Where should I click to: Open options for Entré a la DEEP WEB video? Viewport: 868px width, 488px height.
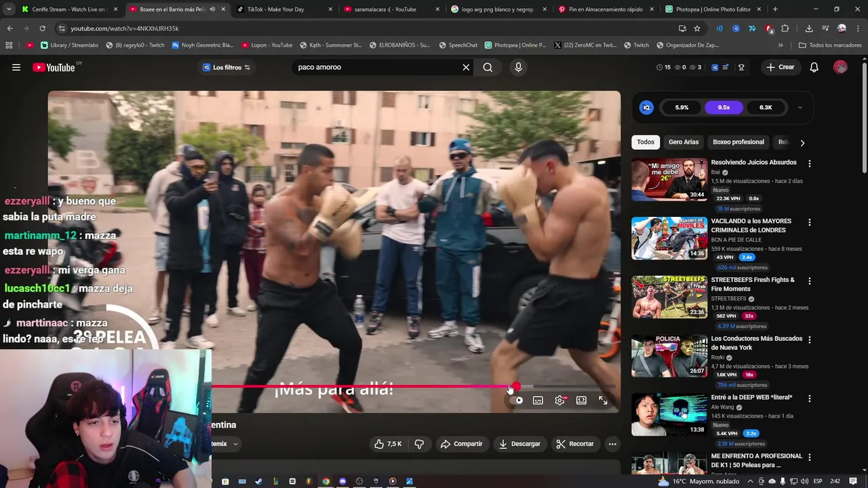[x=809, y=399]
